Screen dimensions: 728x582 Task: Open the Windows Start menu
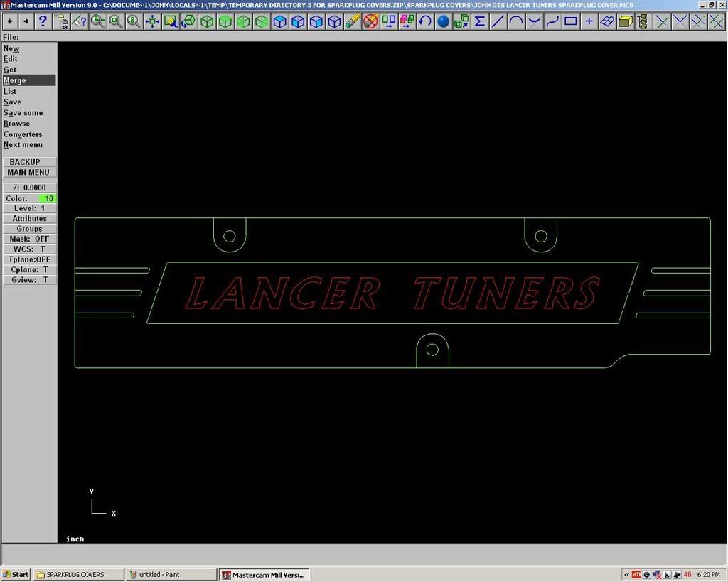[x=16, y=575]
